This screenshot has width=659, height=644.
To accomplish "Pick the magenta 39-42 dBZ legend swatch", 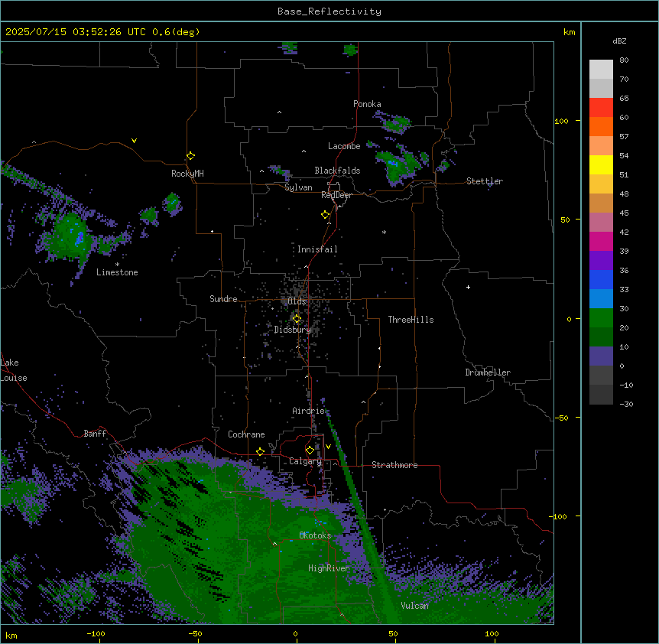I will (601, 241).
